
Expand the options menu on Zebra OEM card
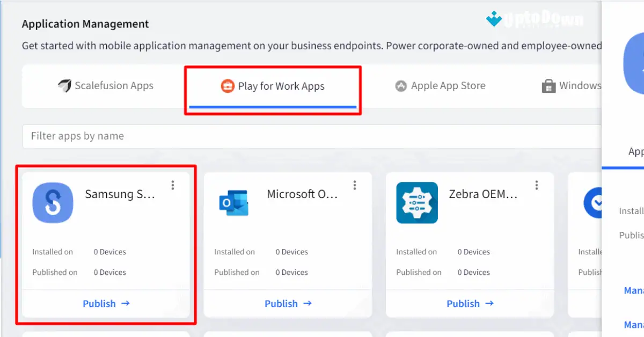click(537, 185)
